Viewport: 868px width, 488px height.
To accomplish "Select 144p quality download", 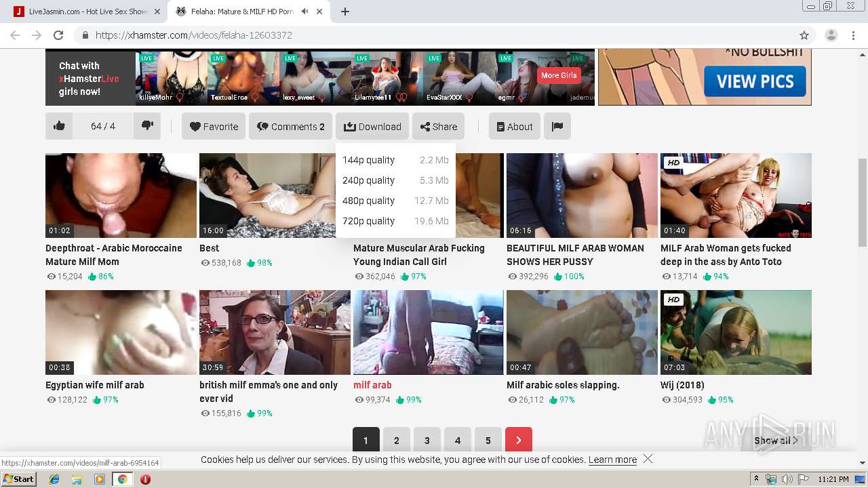I will (x=395, y=160).
